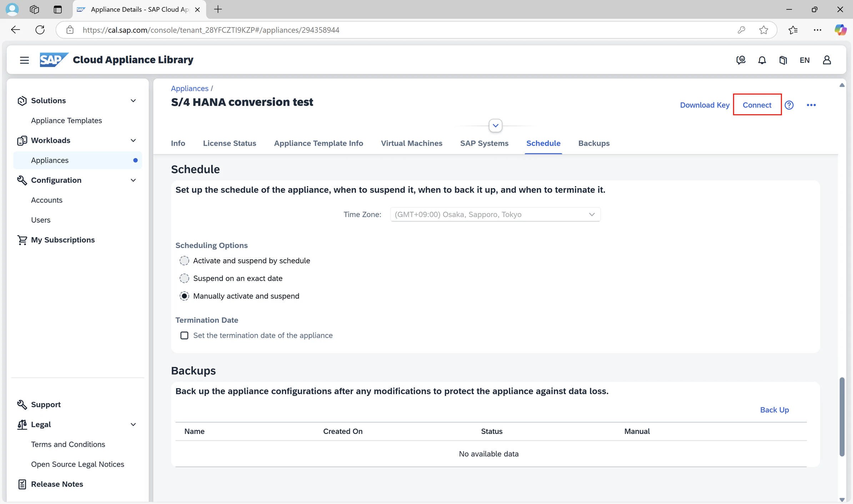
Task: Open the hamburger navigation menu
Action: [x=24, y=60]
